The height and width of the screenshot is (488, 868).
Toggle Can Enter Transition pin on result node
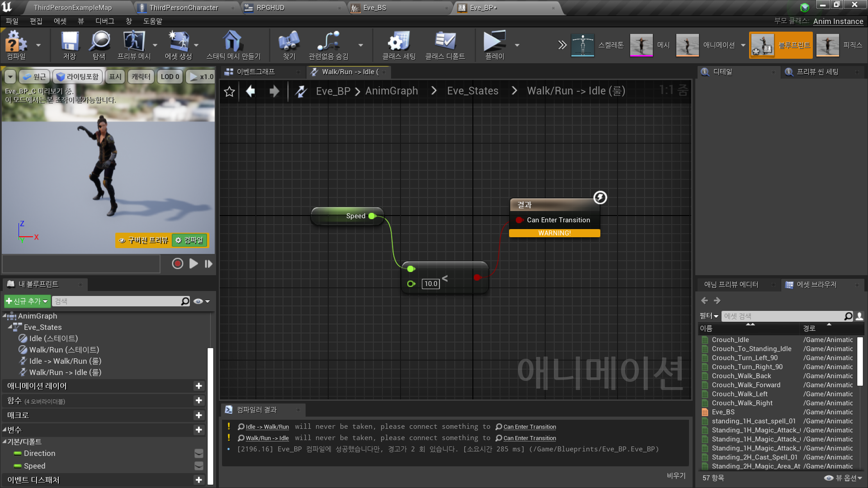(x=519, y=220)
